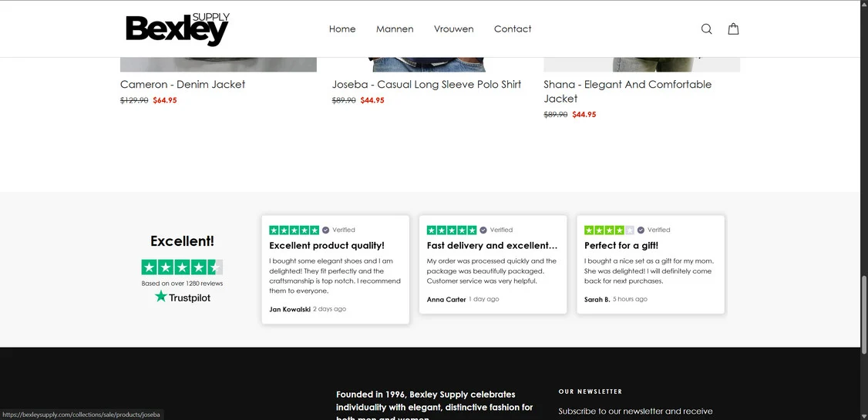
Task: Click the Joseba polo shirt product image
Action: pos(427,64)
